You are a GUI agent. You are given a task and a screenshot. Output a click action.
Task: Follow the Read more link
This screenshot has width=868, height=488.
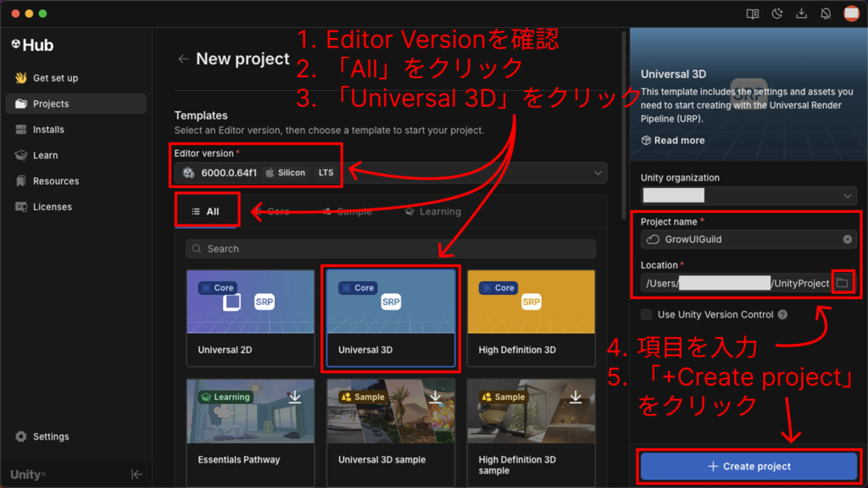[x=673, y=141]
